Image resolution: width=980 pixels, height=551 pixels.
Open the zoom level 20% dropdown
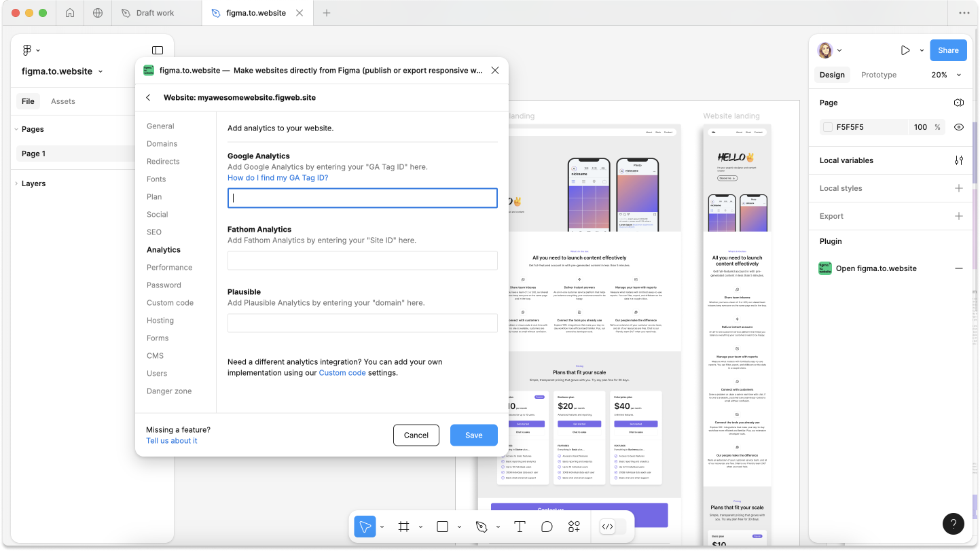(946, 75)
